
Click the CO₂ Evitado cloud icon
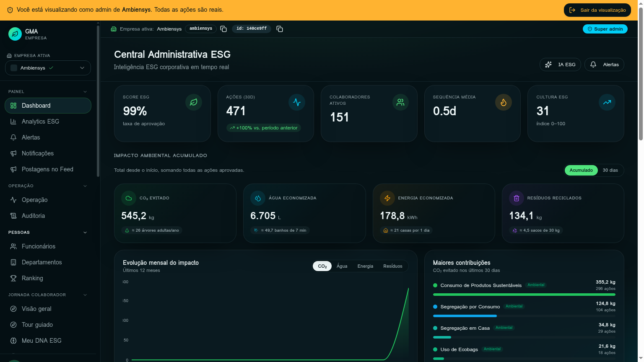(129, 198)
